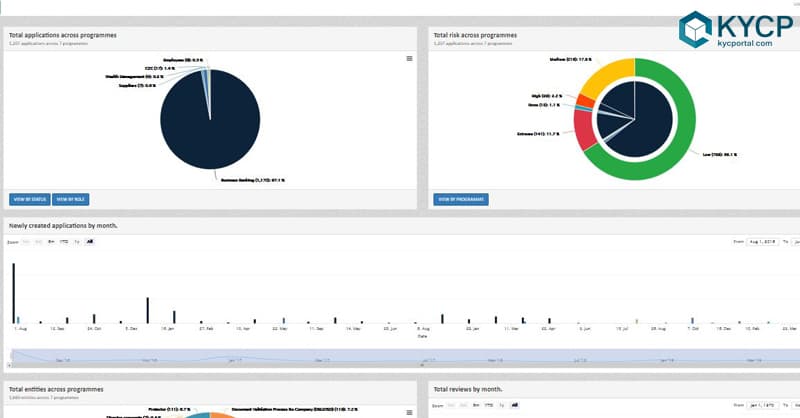Image resolution: width=800 pixels, height=418 pixels.
Task: Click the Wealth Management pie label
Action: (135, 77)
